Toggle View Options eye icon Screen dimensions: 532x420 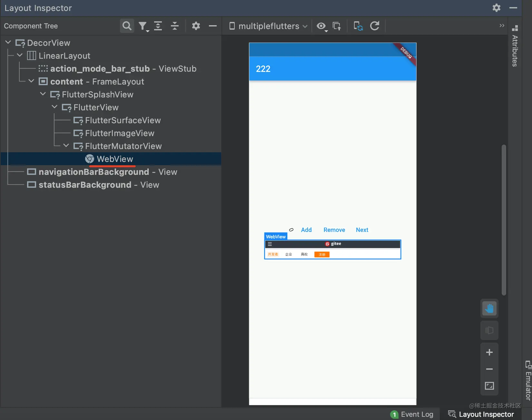pos(321,26)
